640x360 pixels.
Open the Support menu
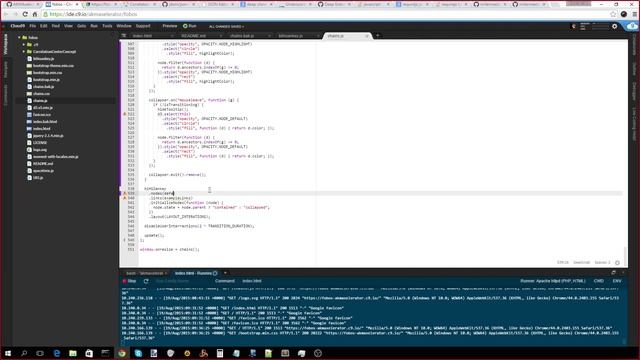pyautogui.click(x=143, y=26)
